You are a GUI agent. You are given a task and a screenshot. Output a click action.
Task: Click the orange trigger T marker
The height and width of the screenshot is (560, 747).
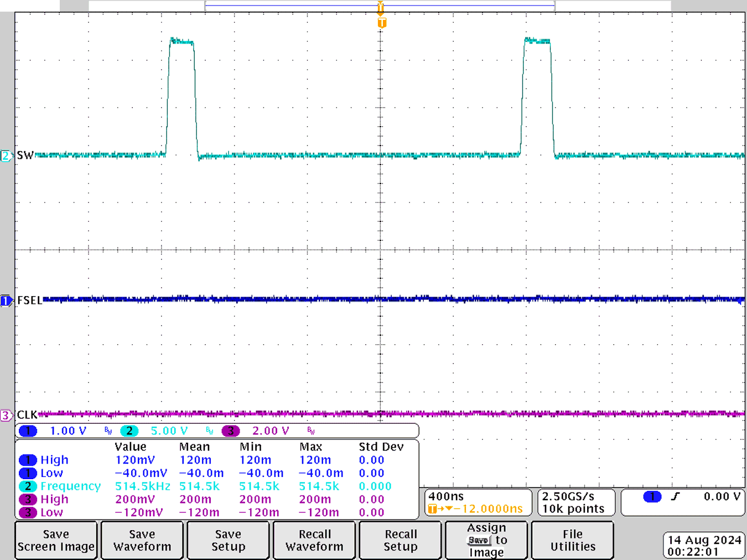(x=380, y=24)
